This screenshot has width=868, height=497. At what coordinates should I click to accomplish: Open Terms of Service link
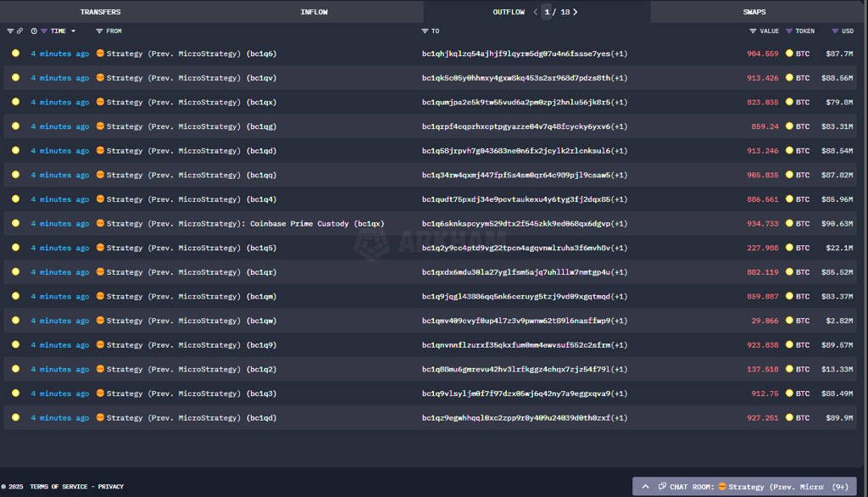tap(58, 487)
